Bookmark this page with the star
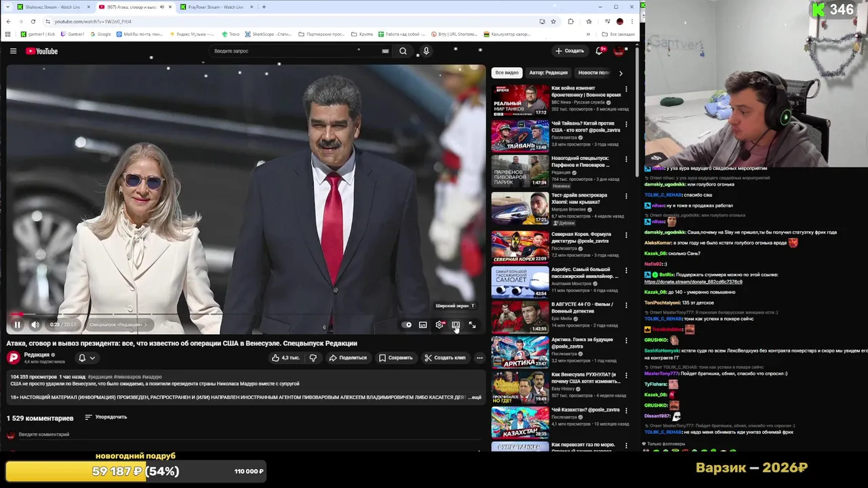 (553, 21)
